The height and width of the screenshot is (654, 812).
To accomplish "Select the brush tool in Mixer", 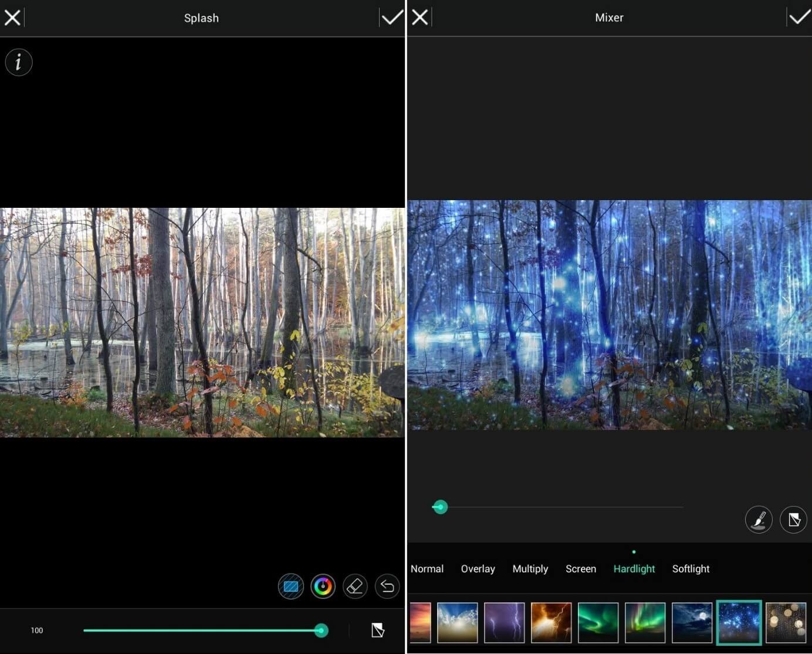I will point(759,520).
